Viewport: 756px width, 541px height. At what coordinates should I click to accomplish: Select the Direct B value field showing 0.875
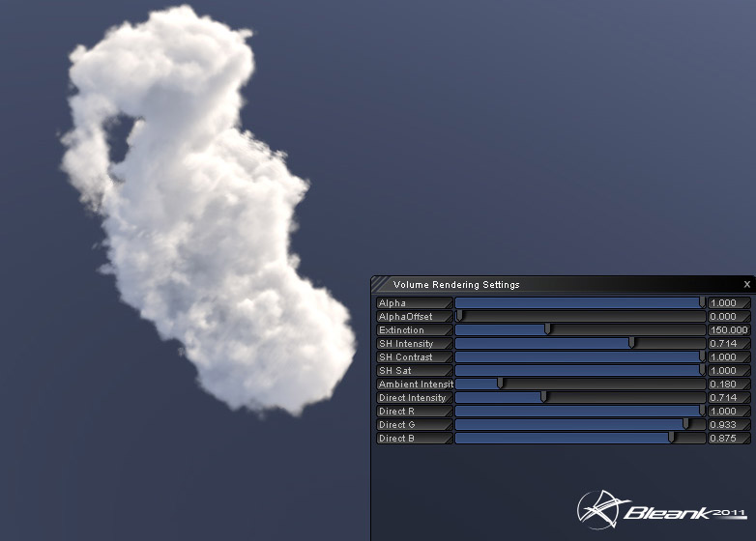(729, 438)
